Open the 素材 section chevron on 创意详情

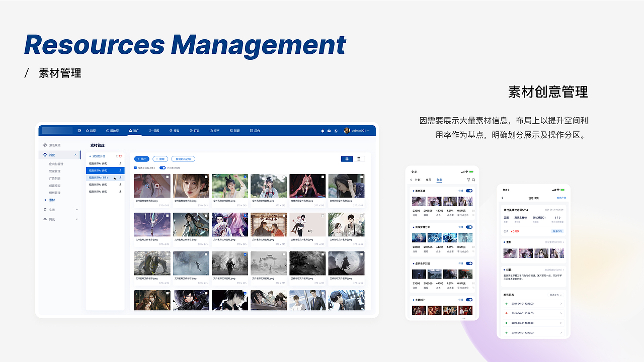[x=563, y=242]
